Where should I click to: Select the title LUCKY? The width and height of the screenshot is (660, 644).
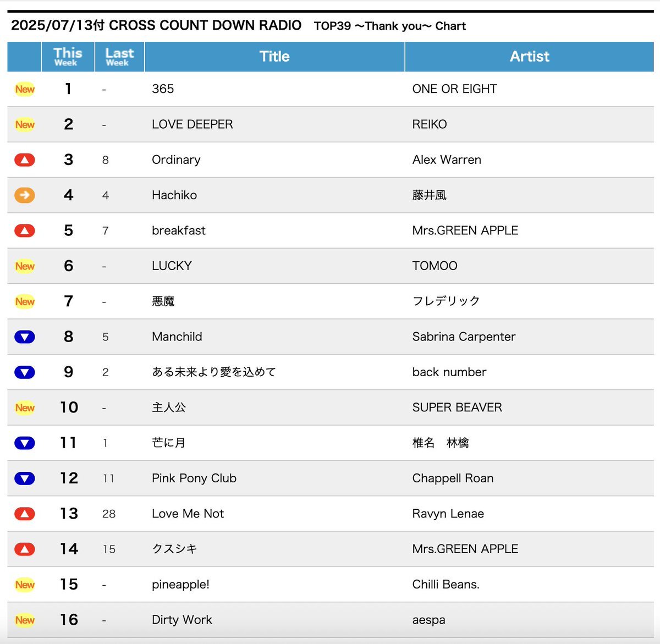point(172,266)
